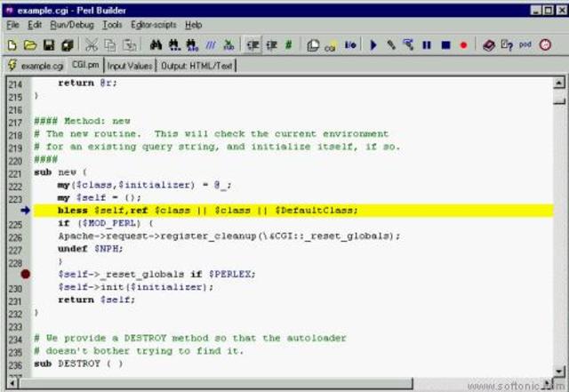Click the Open folder icon

(30, 45)
